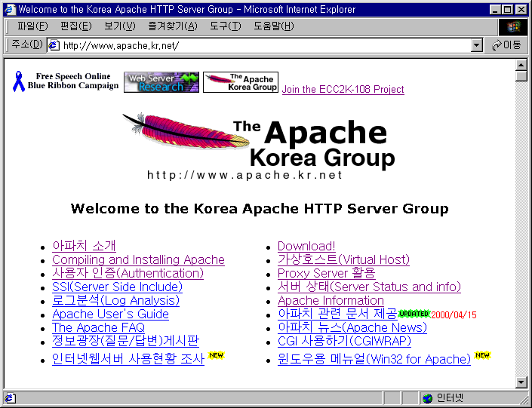Open the 즐겨찾기(A) menu

click(x=172, y=26)
